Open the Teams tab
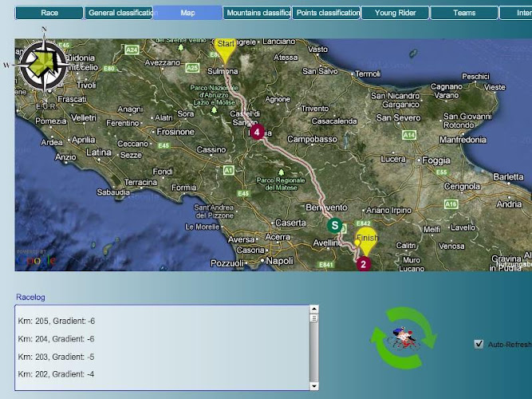The width and height of the screenshot is (532, 399). pyautogui.click(x=464, y=13)
